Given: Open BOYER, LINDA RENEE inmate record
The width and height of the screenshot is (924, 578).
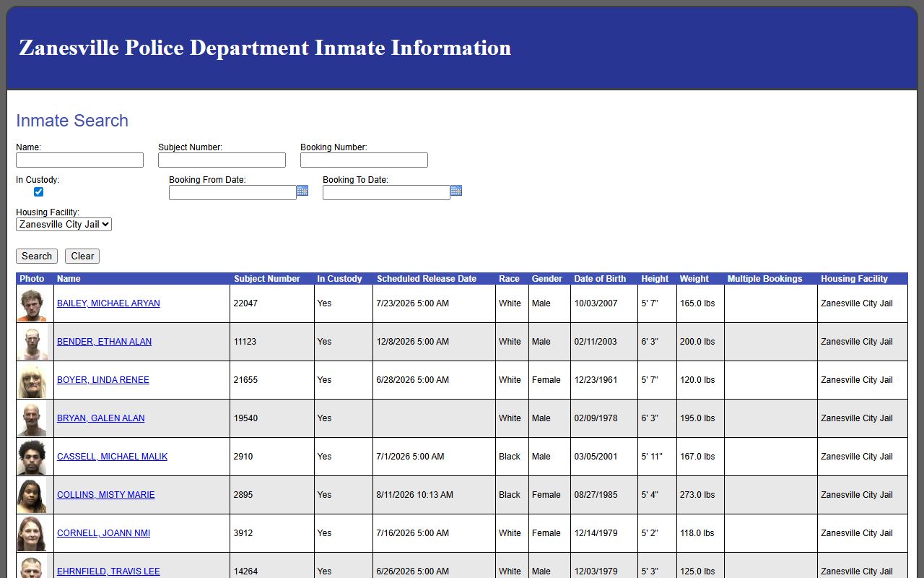Looking at the screenshot, I should 103,380.
